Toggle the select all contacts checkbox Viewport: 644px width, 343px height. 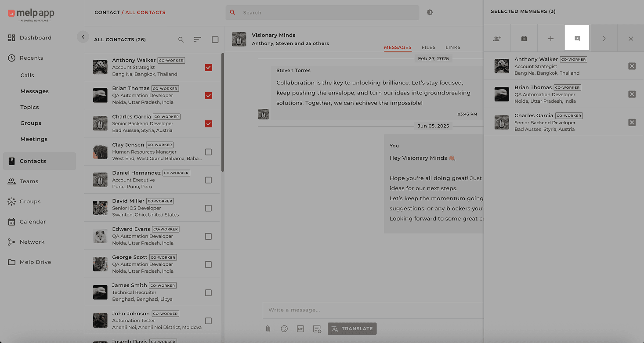(215, 40)
